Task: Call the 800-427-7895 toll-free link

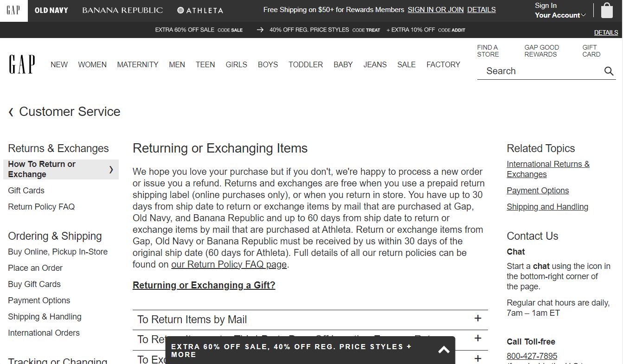Action: point(532,356)
